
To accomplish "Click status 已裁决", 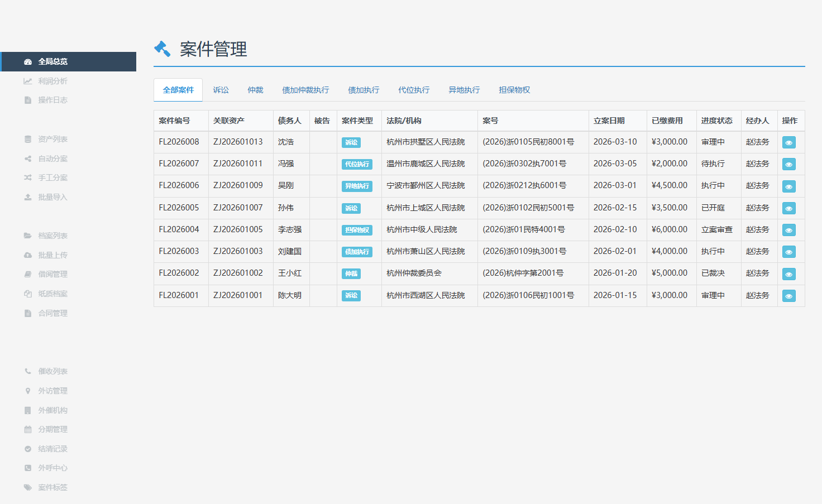I will (713, 273).
